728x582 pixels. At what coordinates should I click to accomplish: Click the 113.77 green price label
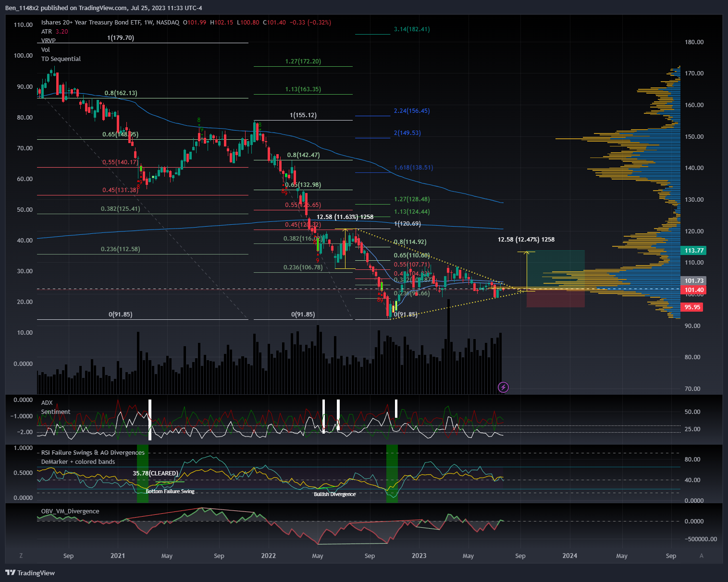click(x=694, y=251)
